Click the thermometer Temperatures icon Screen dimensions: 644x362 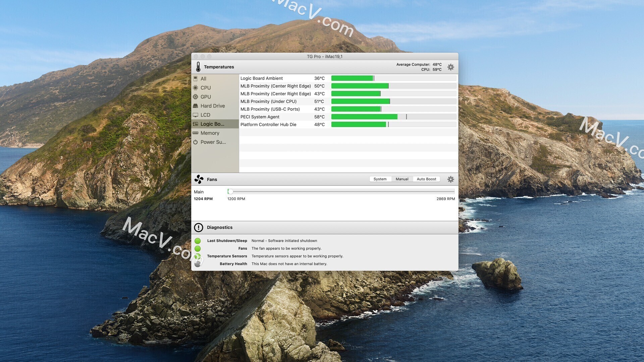pos(198,67)
